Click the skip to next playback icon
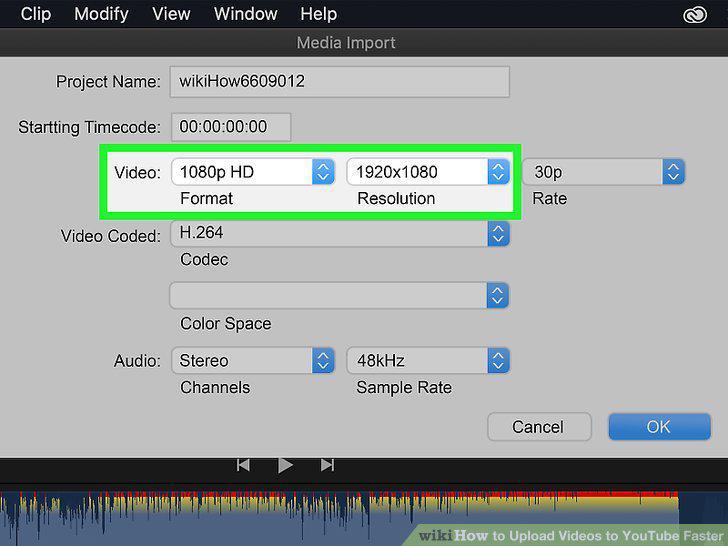Image resolution: width=728 pixels, height=546 pixels. tap(327, 465)
